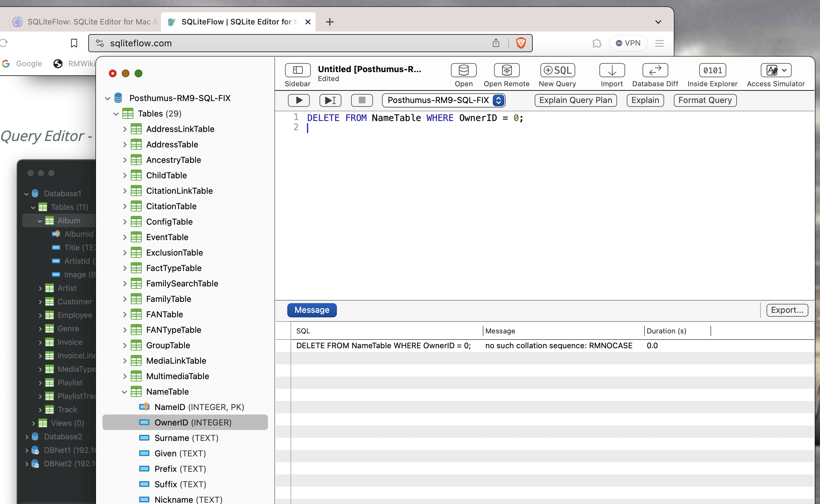Collapse the NameTable tree node
The image size is (820, 504).
124,392
